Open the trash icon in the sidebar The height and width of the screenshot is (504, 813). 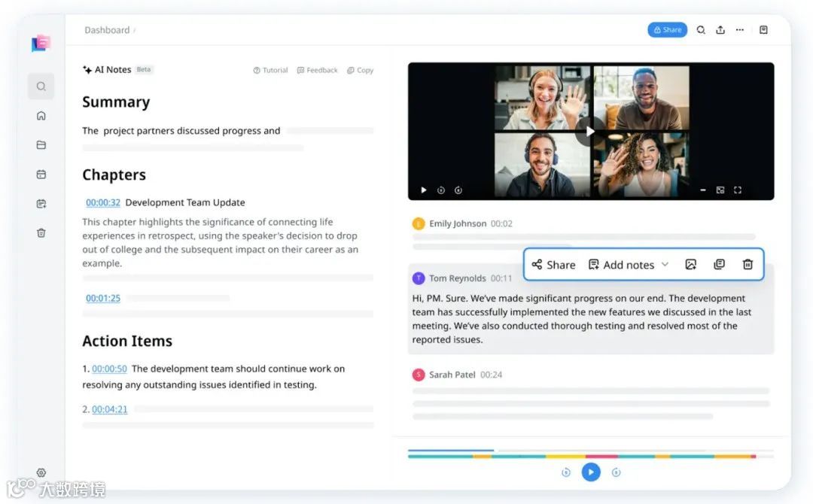[41, 233]
